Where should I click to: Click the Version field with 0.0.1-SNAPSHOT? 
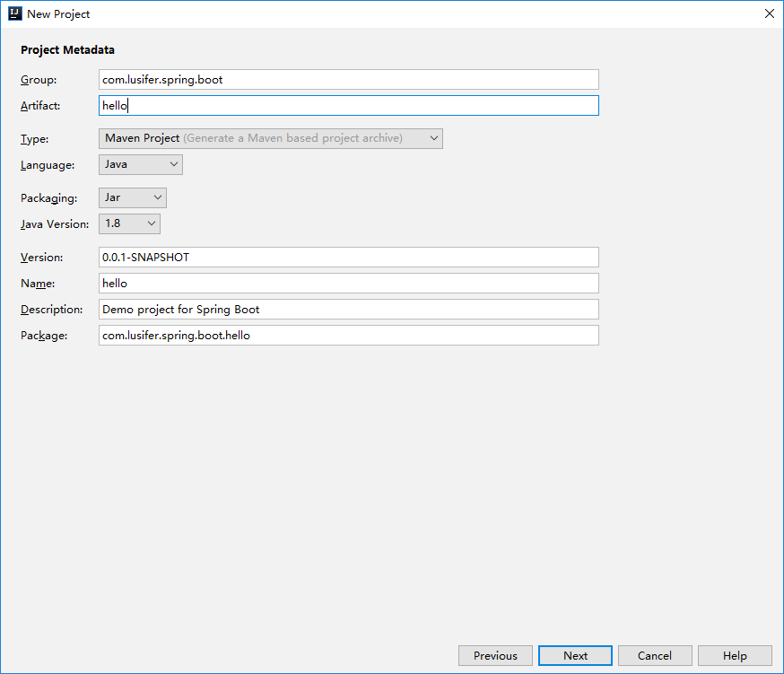[x=348, y=258]
